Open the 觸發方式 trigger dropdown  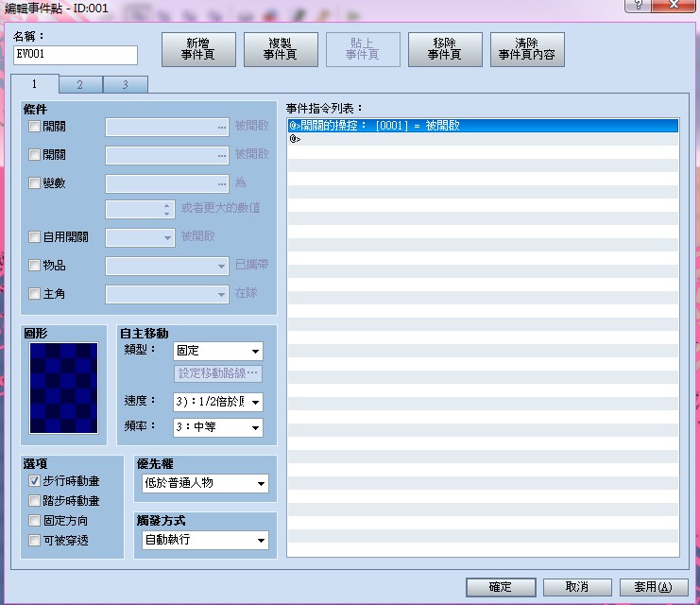[x=205, y=540]
